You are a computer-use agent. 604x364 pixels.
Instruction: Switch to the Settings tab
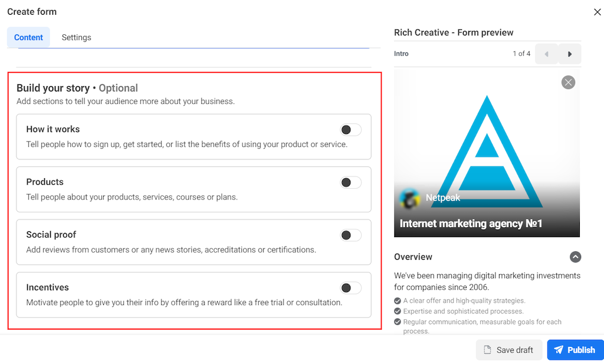point(76,37)
